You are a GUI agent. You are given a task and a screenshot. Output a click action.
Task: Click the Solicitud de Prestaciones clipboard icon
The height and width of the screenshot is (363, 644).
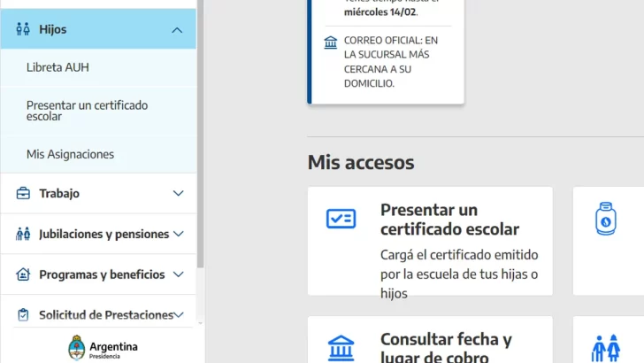(x=23, y=315)
